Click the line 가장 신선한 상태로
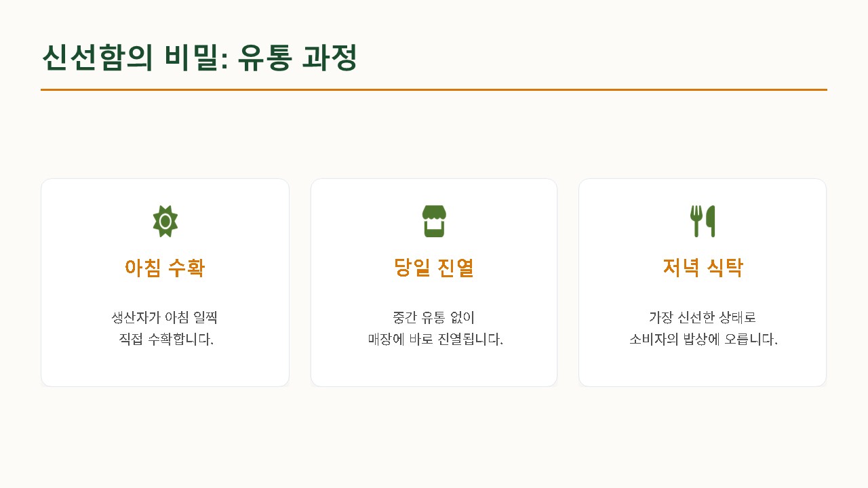Image resolution: width=868 pixels, height=488 pixels. [703, 317]
